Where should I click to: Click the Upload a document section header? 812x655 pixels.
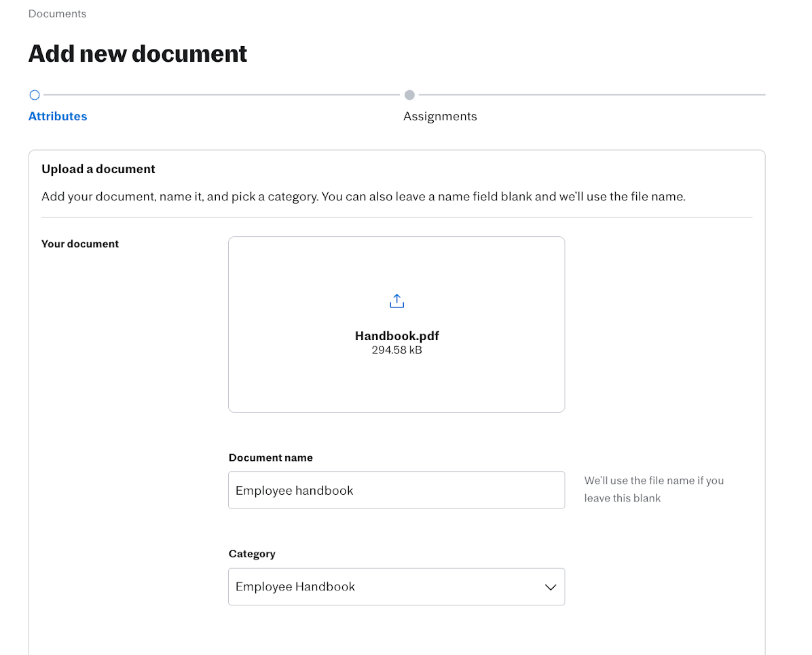[98, 168]
